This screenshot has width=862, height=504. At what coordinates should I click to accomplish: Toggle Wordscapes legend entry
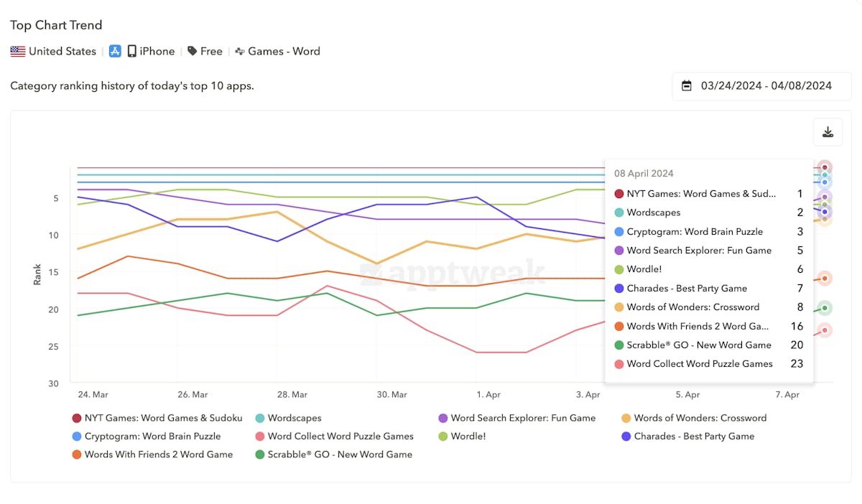tap(288, 418)
